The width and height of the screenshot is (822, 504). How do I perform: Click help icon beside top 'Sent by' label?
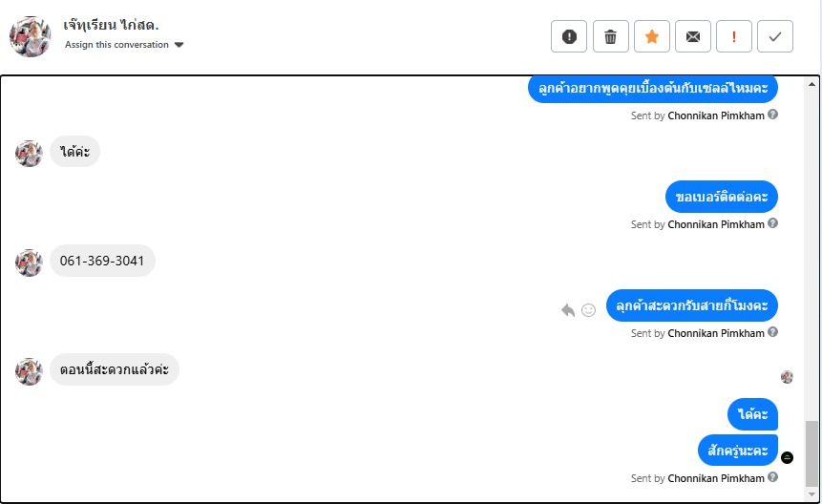click(773, 115)
